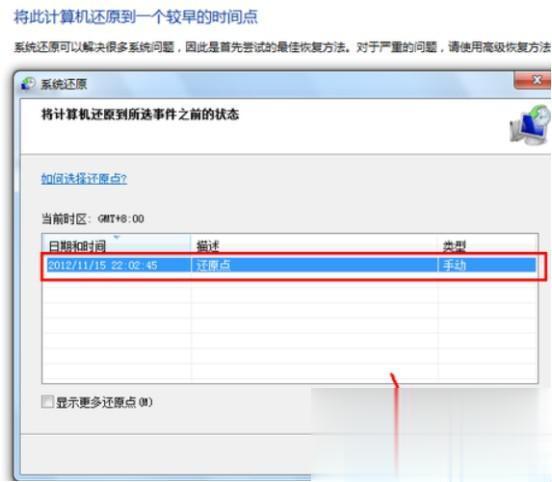552x482 pixels.
Task: Close the 系统还原 dialog
Action: [533, 80]
